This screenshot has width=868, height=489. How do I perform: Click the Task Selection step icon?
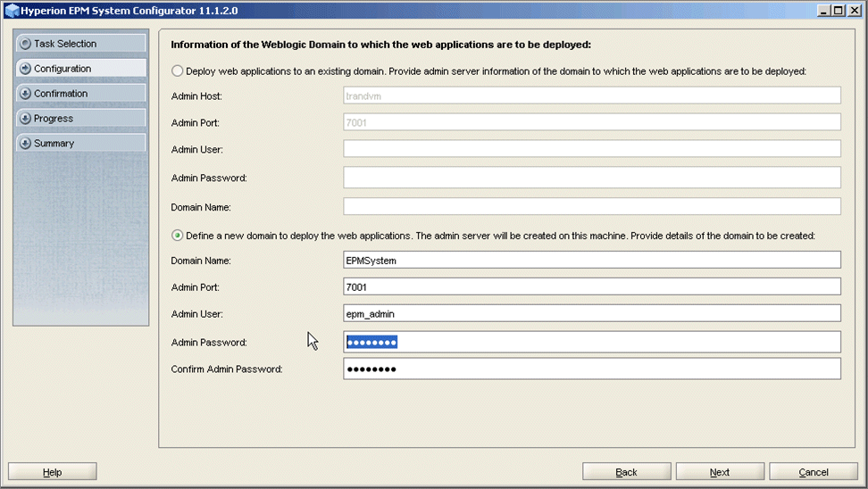[x=26, y=44]
